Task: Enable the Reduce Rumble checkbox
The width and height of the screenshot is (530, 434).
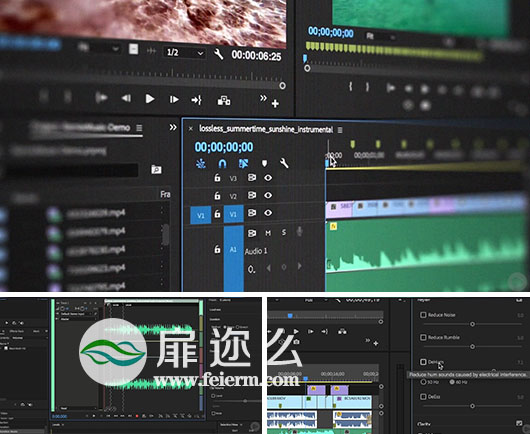Action: (x=423, y=337)
